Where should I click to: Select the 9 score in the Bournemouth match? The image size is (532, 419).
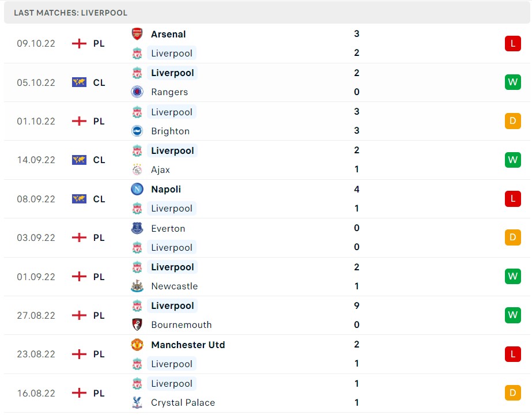pos(357,305)
